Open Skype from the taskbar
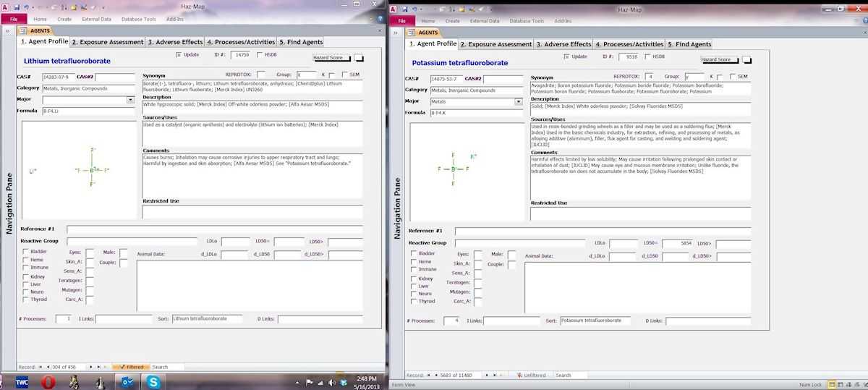The height and width of the screenshot is (390, 868). tap(153, 382)
